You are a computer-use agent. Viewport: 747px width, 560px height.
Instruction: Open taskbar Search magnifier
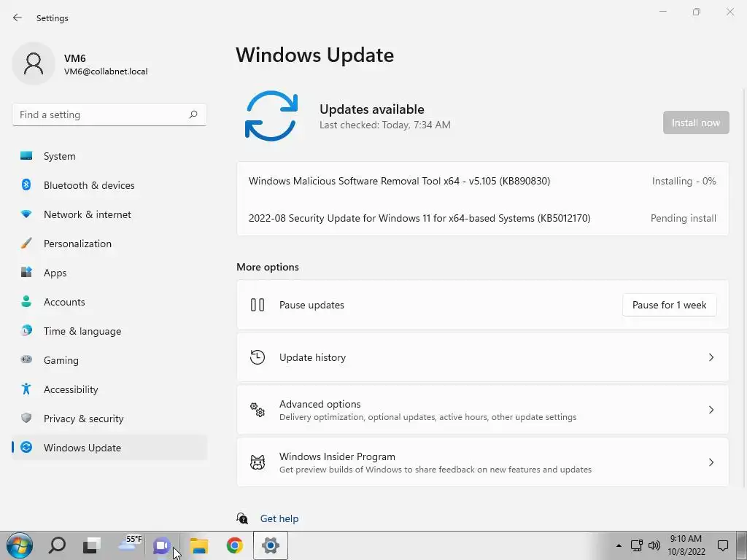(57, 545)
